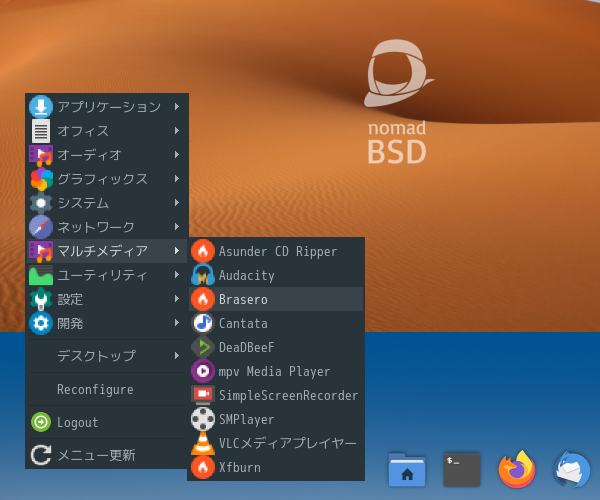Viewport: 600px width, 500px height.
Task: Click the ユーティリティ green graph icon
Action: click(41, 275)
